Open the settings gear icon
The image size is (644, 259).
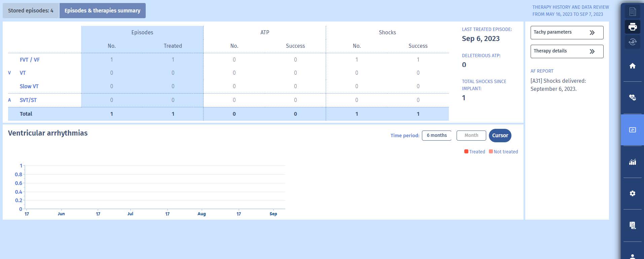(x=632, y=193)
